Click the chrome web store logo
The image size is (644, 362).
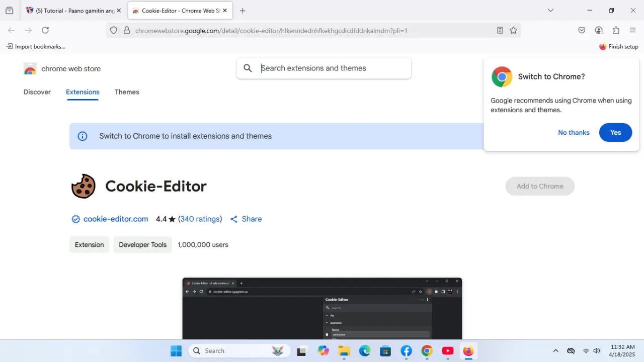coord(62,69)
